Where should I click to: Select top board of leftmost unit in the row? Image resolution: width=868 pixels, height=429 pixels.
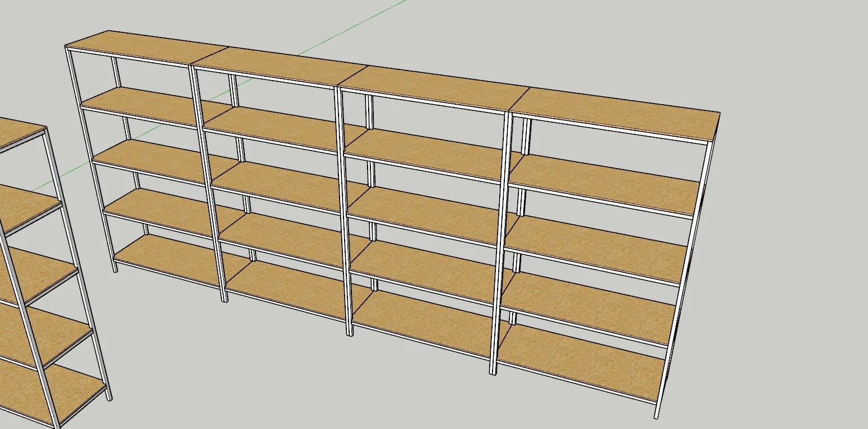click(x=147, y=48)
